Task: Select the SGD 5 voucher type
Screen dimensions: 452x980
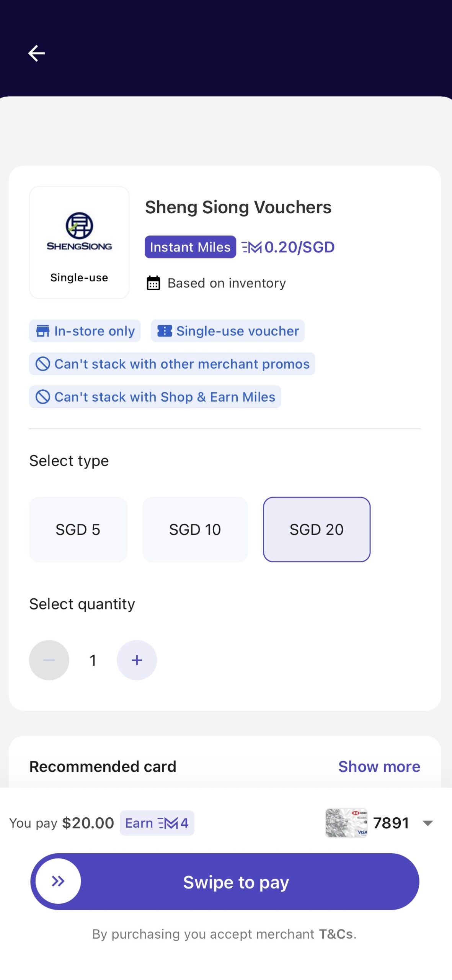Action: 78,529
